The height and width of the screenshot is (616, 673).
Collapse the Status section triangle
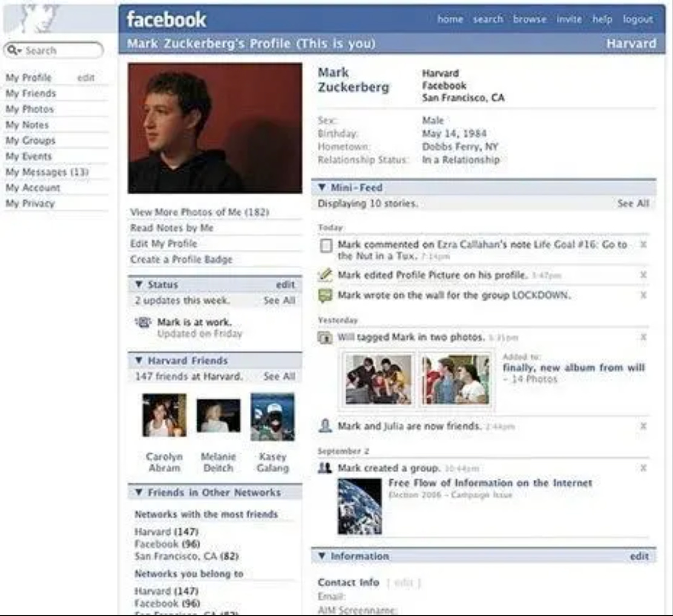tap(139, 284)
